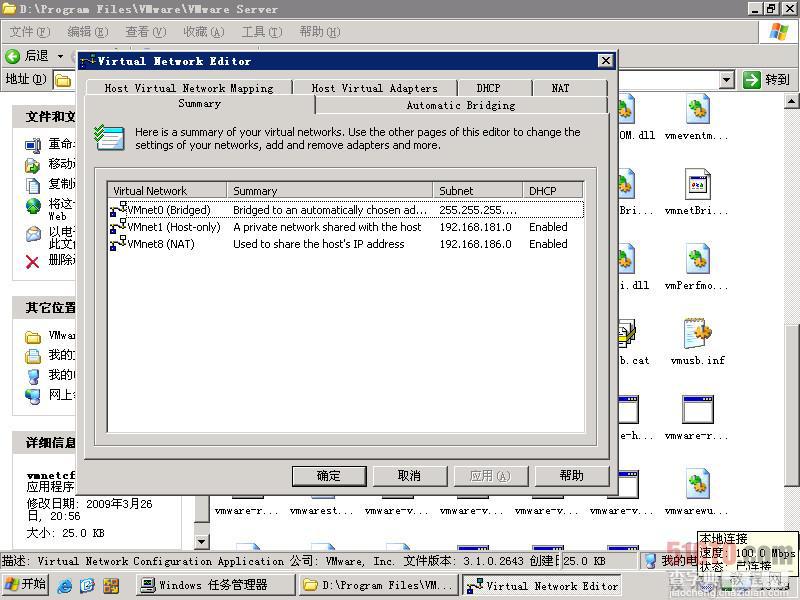Click the summary checklist icon in dialog
The height and width of the screenshot is (600, 800).
click(x=109, y=137)
